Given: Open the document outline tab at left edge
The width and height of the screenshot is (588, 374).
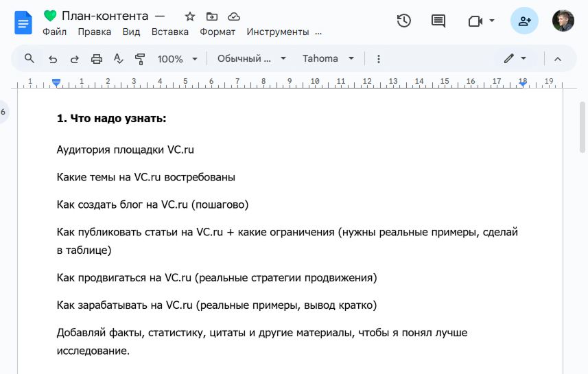Looking at the screenshot, I should click(3, 112).
